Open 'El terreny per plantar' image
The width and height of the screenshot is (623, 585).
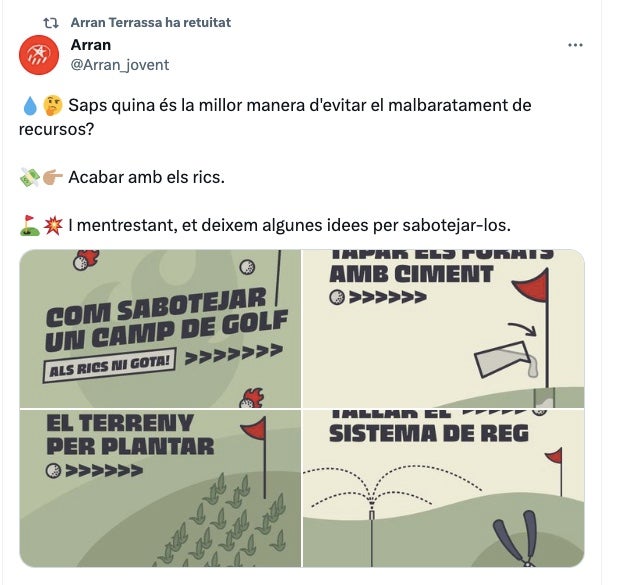pos(160,488)
